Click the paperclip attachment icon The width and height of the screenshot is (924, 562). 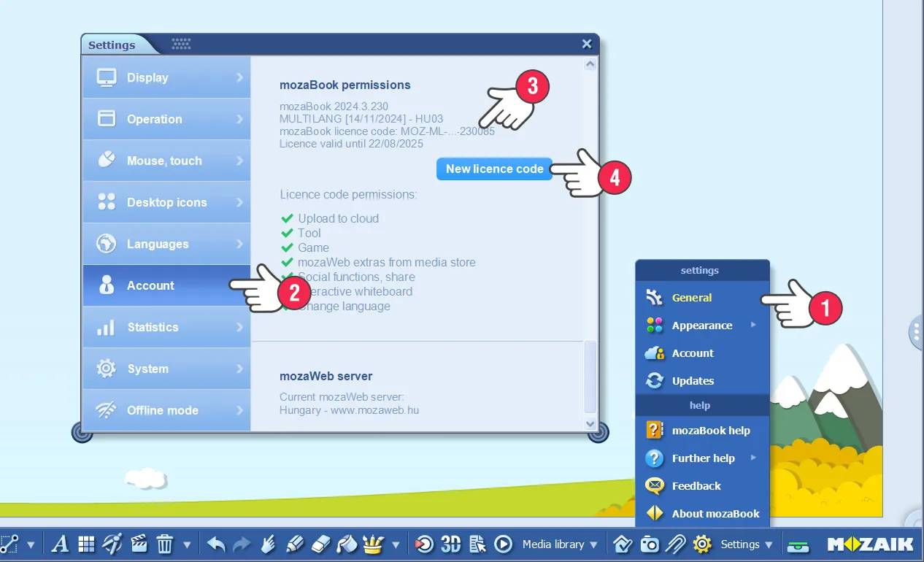click(x=676, y=544)
